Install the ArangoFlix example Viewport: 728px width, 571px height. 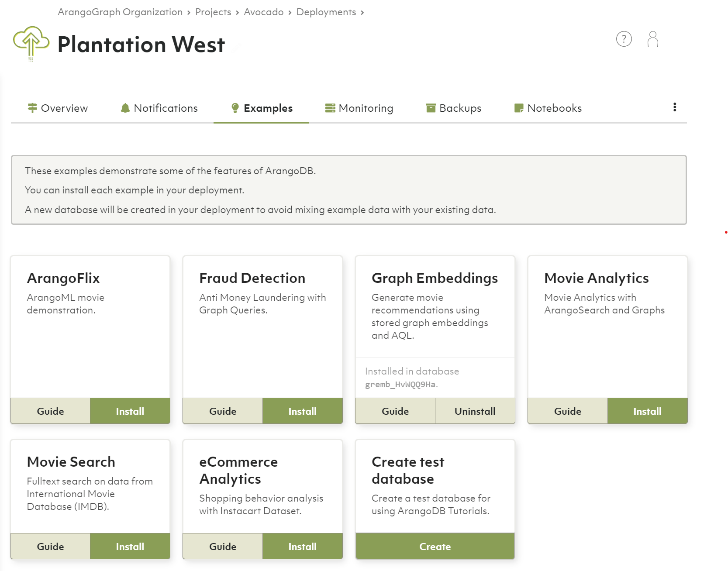(130, 411)
